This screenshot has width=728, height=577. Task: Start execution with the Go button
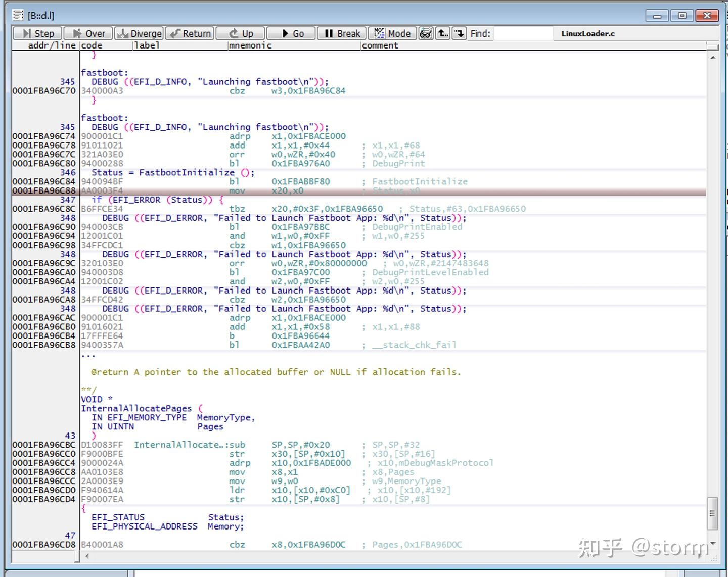[291, 33]
